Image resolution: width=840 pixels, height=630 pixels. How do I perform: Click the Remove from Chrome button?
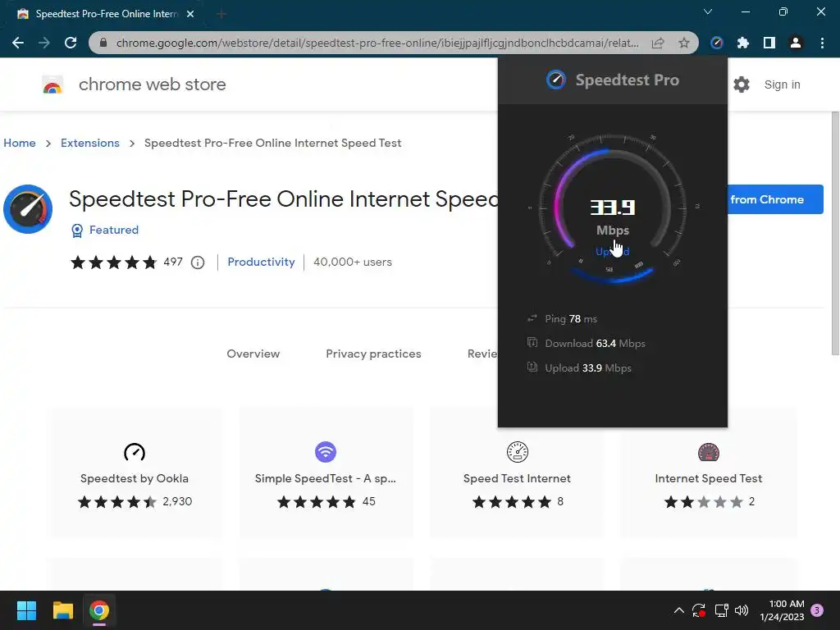tap(775, 199)
